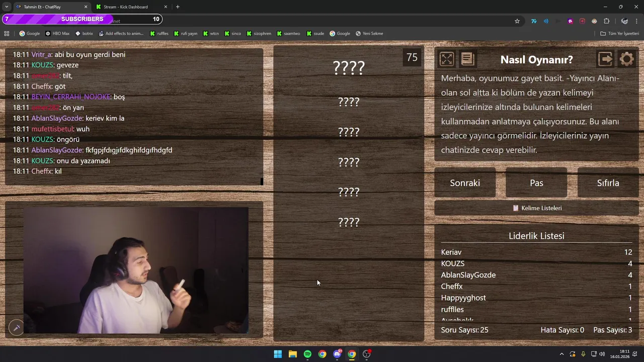Open the ruffles Kick bookmark
This screenshot has width=644, height=362.
(x=159, y=34)
